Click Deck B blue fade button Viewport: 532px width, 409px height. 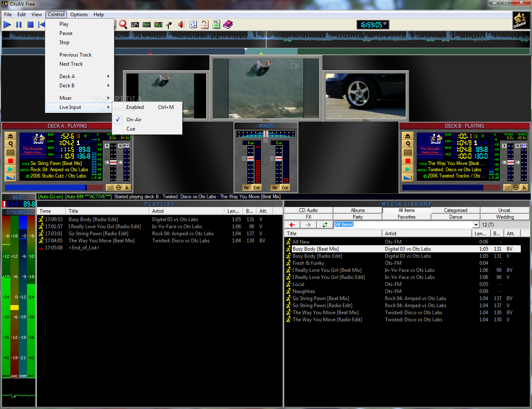coord(408,177)
